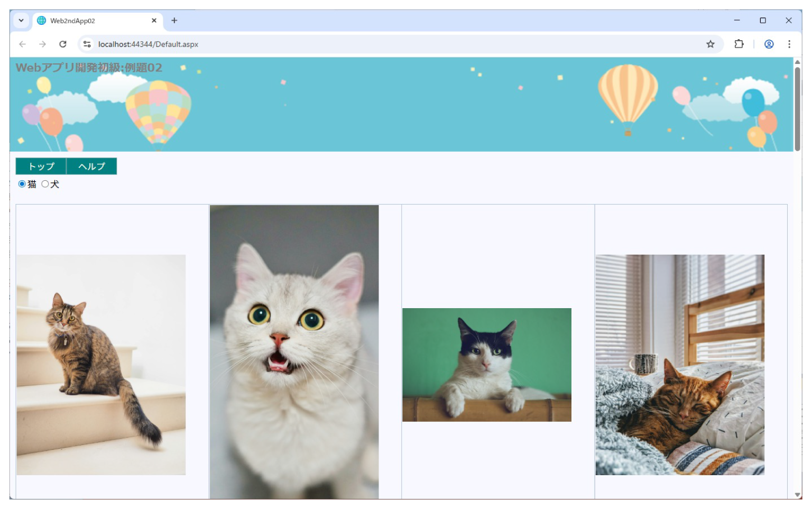Click the ヘルプ button

click(91, 166)
